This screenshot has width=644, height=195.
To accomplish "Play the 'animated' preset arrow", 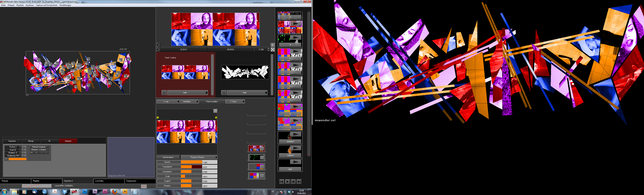I will (x=296, y=134).
